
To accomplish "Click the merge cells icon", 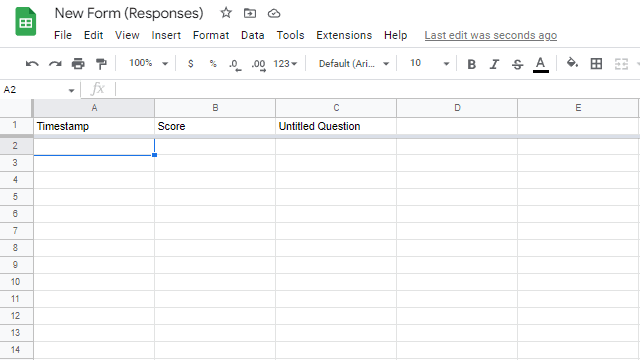I will point(621,64).
